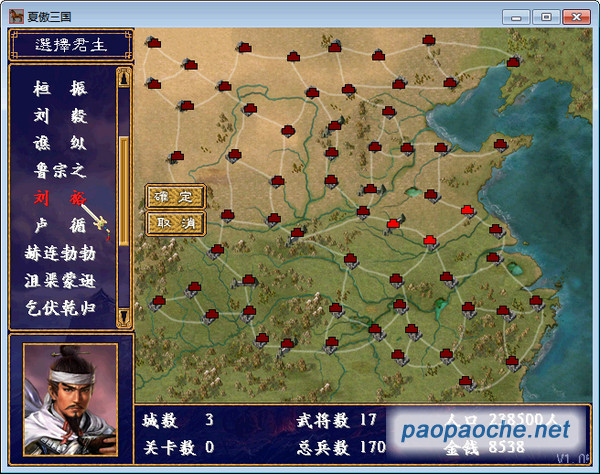This screenshot has width=600, height=474.
Task: Select the red highlighted ruler 刘裕
Action: [x=60, y=198]
